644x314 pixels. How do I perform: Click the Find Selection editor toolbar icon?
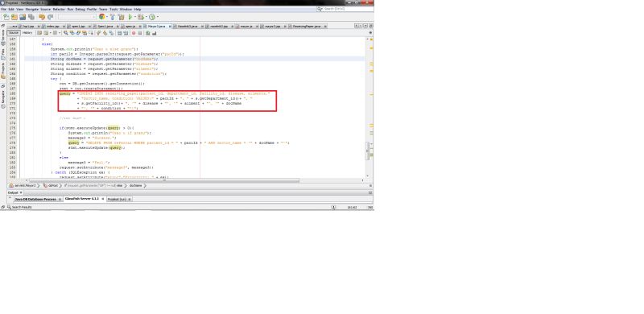pyautogui.click(x=65, y=33)
